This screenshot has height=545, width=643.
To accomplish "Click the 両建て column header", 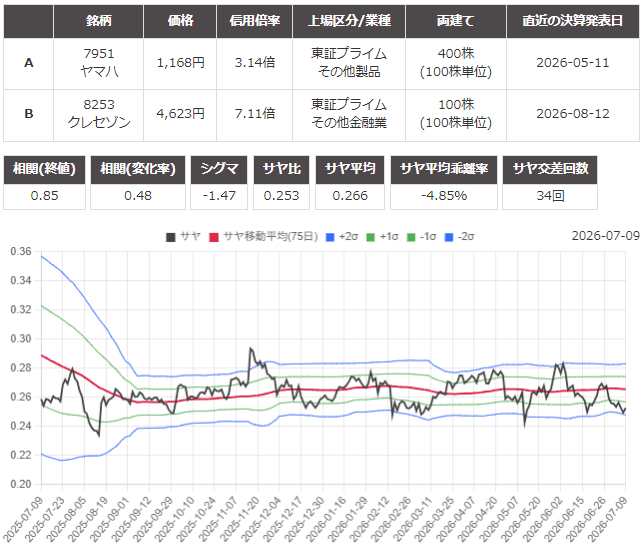I will pyautogui.click(x=456, y=21).
